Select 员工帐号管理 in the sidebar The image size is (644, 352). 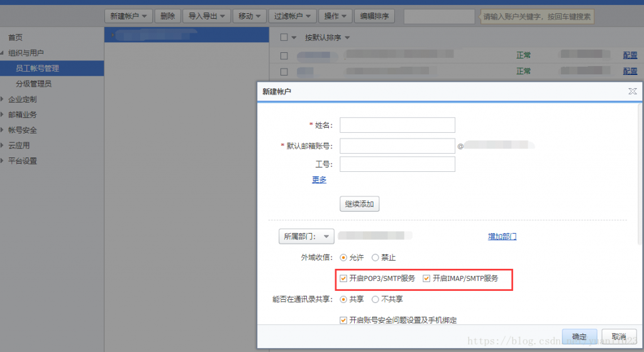point(38,68)
